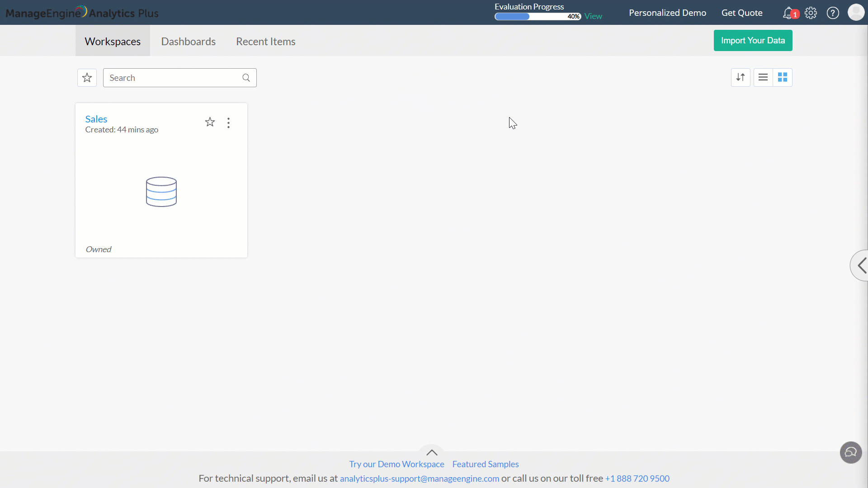Expand the right side panel arrow
This screenshot has width=868, height=488.
pyautogui.click(x=861, y=266)
